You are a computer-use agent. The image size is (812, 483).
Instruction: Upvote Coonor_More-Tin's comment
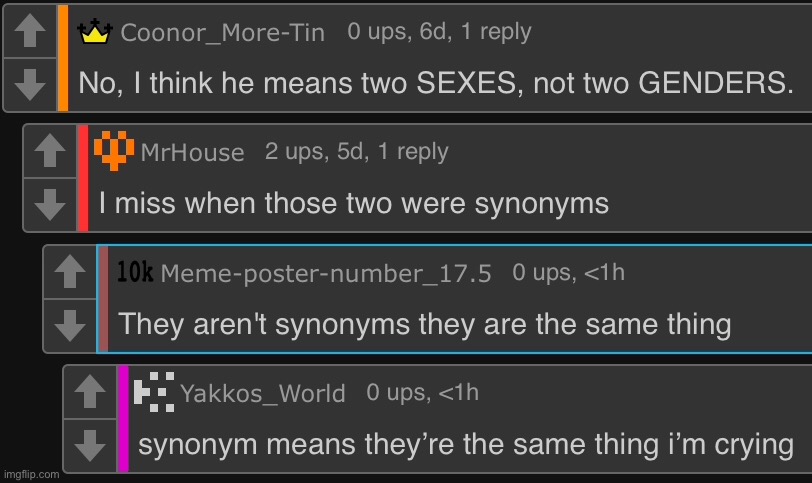tap(31, 33)
